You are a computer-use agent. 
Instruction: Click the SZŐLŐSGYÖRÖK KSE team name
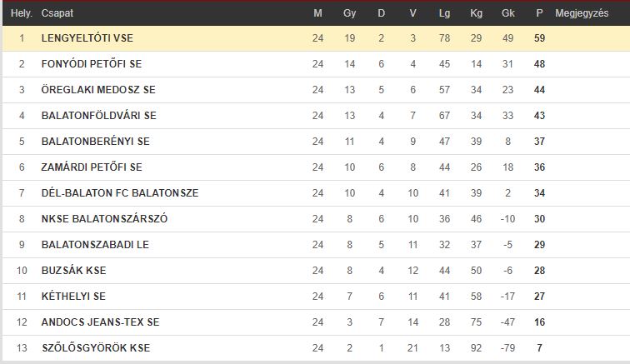tap(96, 348)
